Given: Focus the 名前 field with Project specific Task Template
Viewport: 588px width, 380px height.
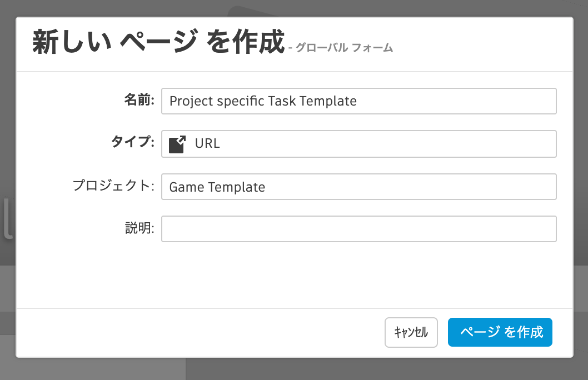Looking at the screenshot, I should 358,101.
